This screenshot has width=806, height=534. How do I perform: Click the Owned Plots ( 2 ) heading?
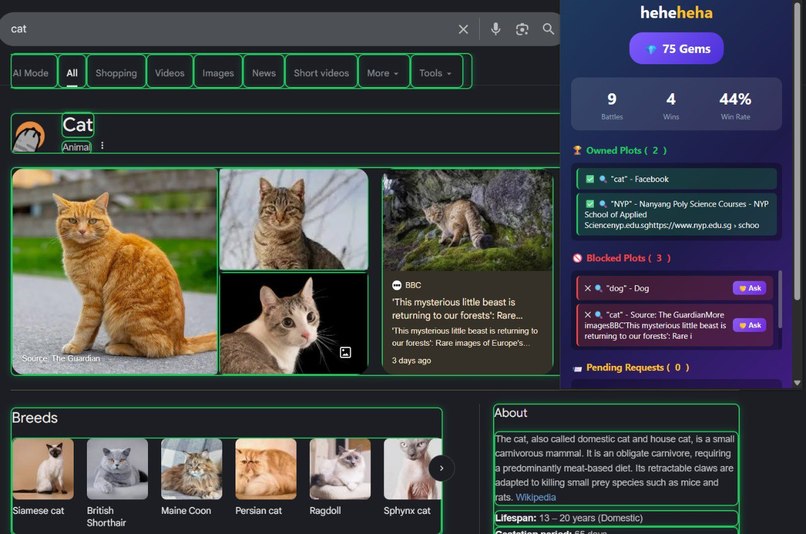click(x=626, y=151)
